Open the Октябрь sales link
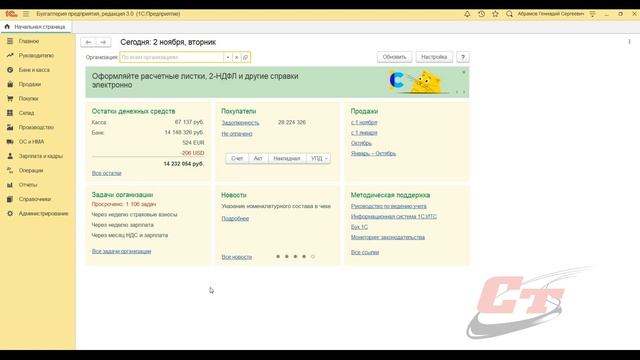This screenshot has width=640, height=360. (x=361, y=143)
